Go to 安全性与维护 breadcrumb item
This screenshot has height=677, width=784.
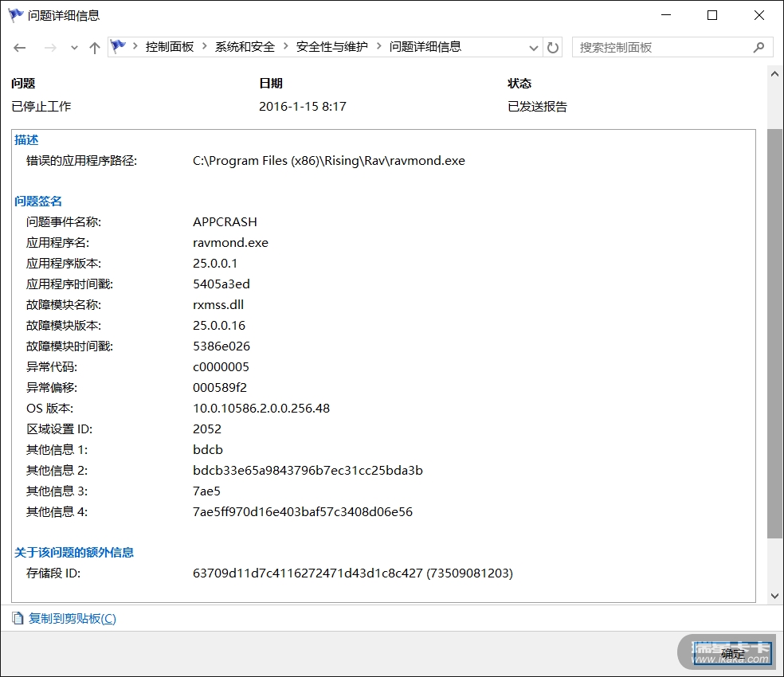331,47
